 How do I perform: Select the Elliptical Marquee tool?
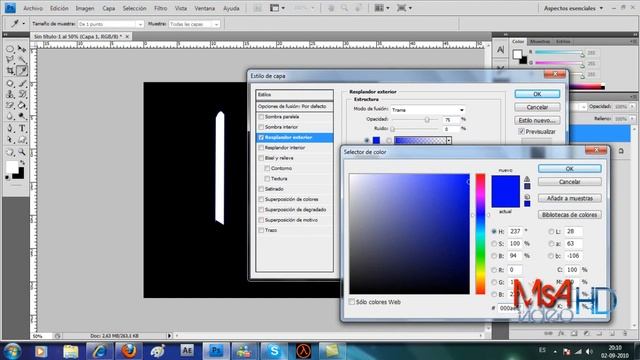(10, 49)
